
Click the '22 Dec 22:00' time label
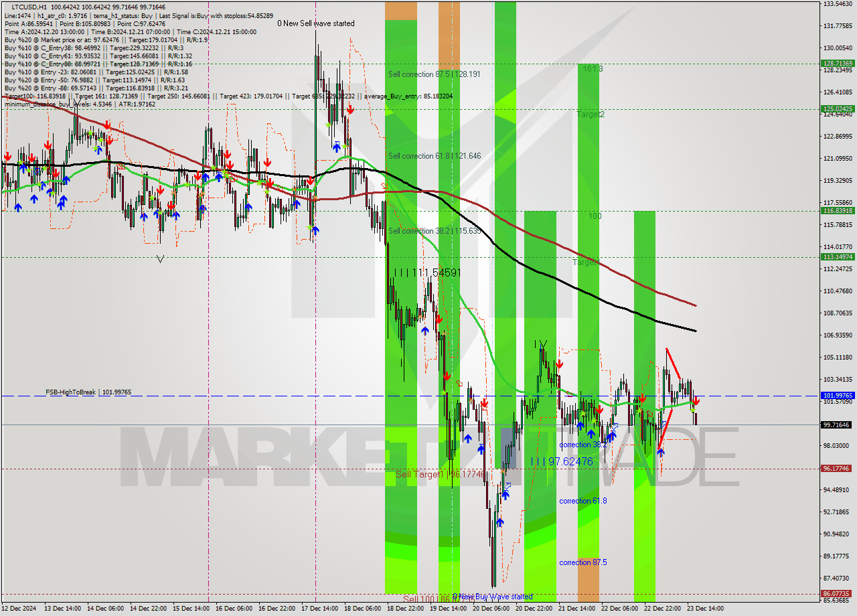pos(663,609)
